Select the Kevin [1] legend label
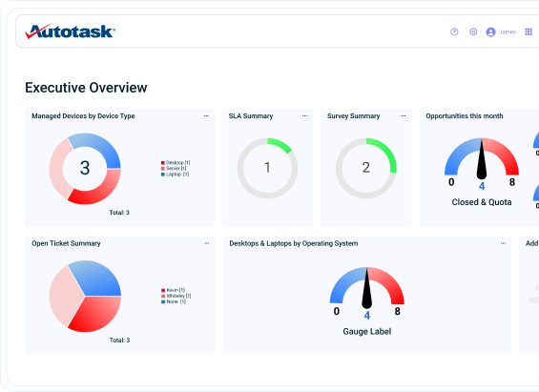539x392 pixels. pyautogui.click(x=176, y=290)
